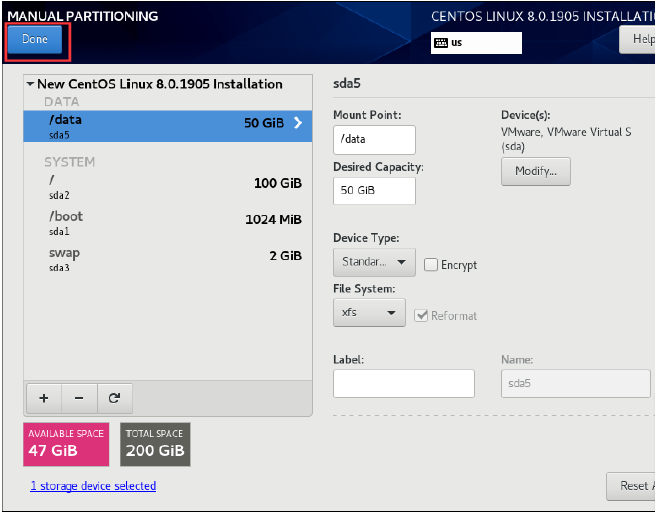Image resolution: width=655 pixels, height=512 pixels.
Task: Open the File System xfs dropdown
Action: click(369, 312)
